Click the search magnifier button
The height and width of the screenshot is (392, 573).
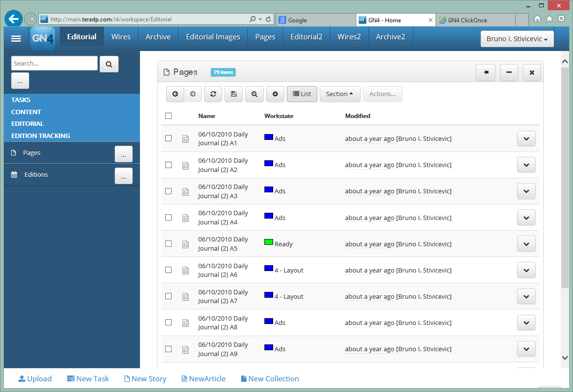[109, 64]
